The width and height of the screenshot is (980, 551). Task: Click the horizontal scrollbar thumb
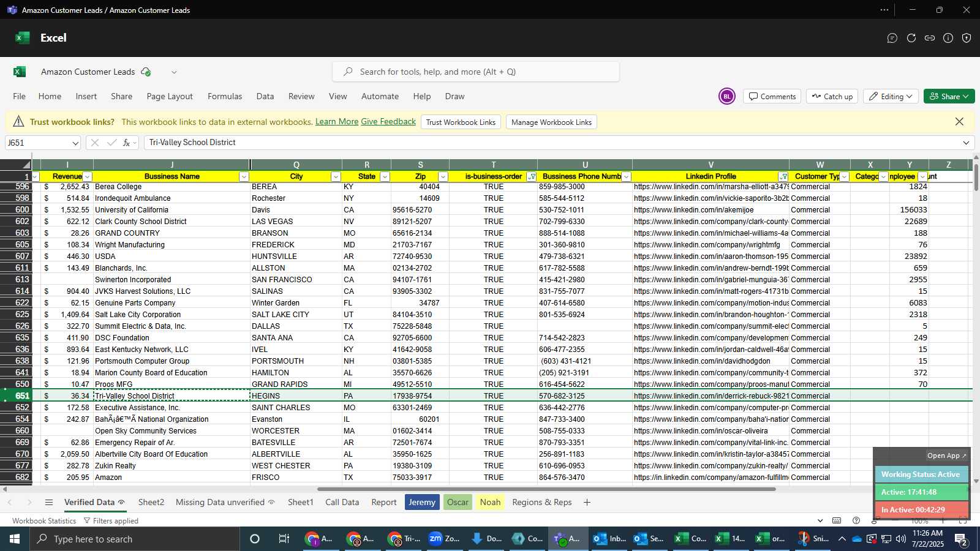pos(546,489)
